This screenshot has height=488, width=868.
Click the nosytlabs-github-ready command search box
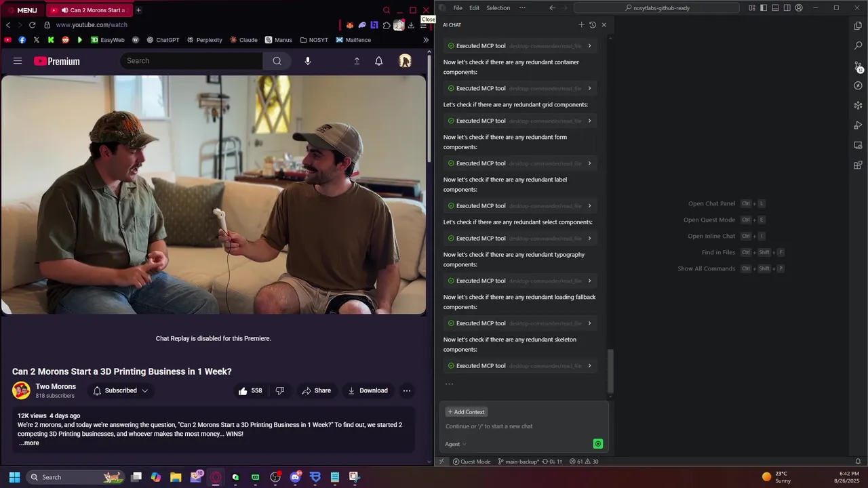tap(656, 8)
